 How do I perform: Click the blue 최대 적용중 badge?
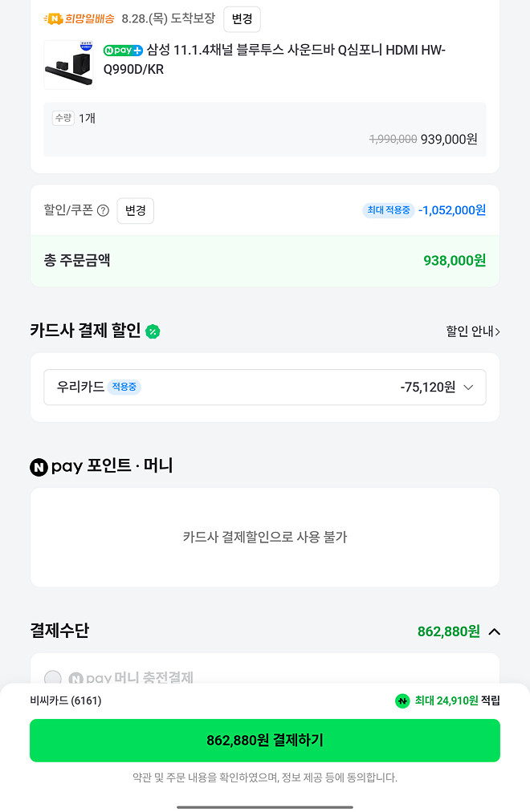tap(389, 210)
